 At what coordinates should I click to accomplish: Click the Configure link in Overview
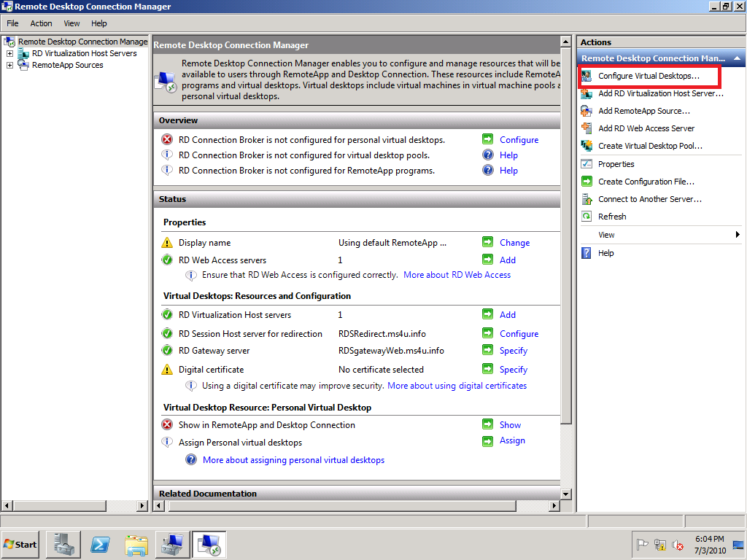point(519,139)
